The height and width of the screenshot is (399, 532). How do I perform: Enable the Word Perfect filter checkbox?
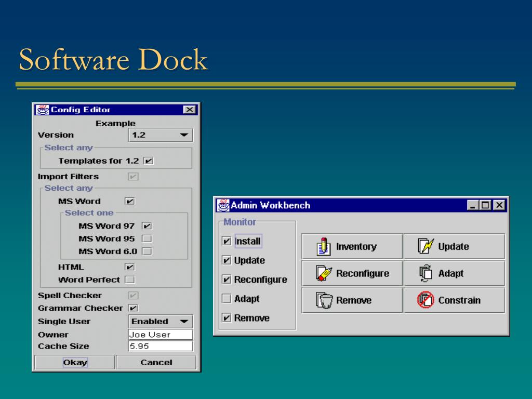[129, 280]
